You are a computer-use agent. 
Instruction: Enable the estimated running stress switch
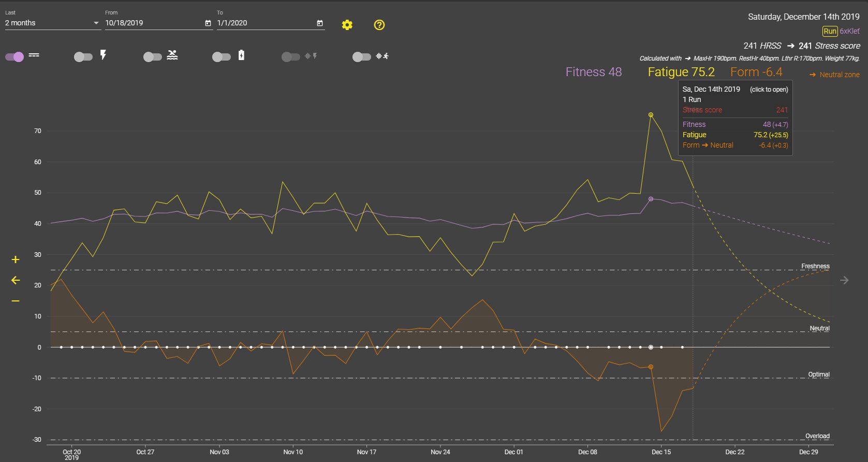point(362,56)
